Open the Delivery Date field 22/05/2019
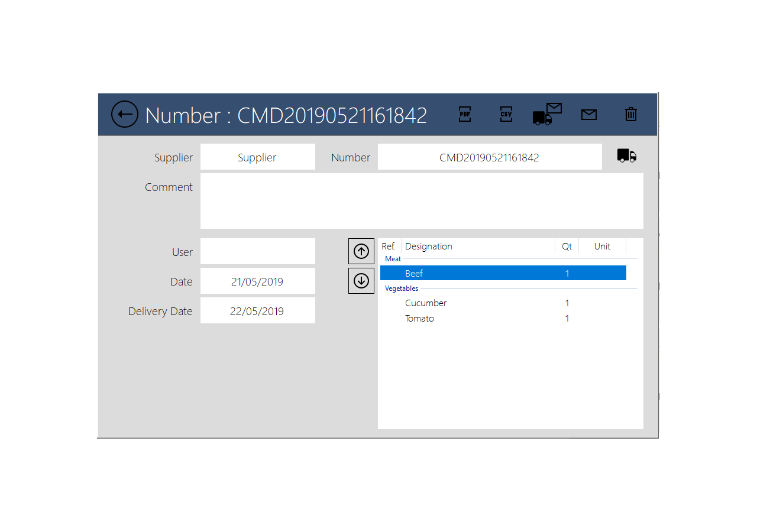This screenshot has height=532, width=757. click(257, 311)
